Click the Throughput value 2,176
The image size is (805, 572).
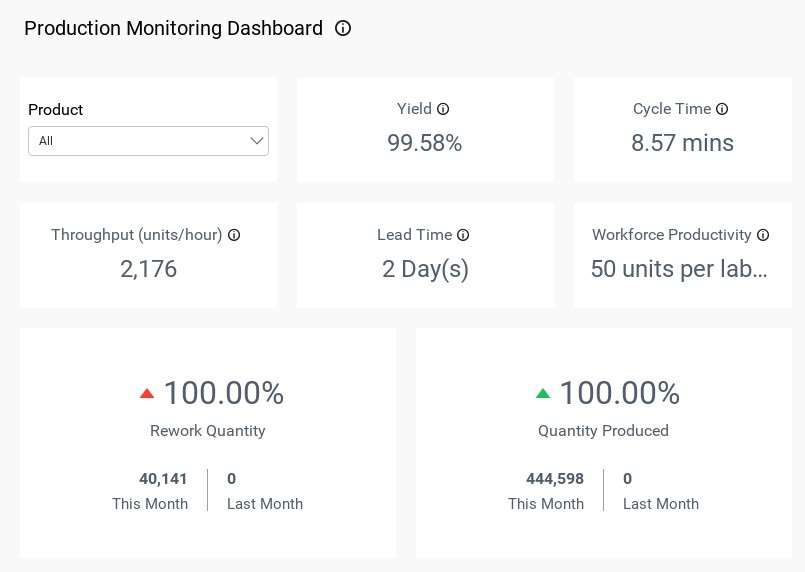[148, 269]
